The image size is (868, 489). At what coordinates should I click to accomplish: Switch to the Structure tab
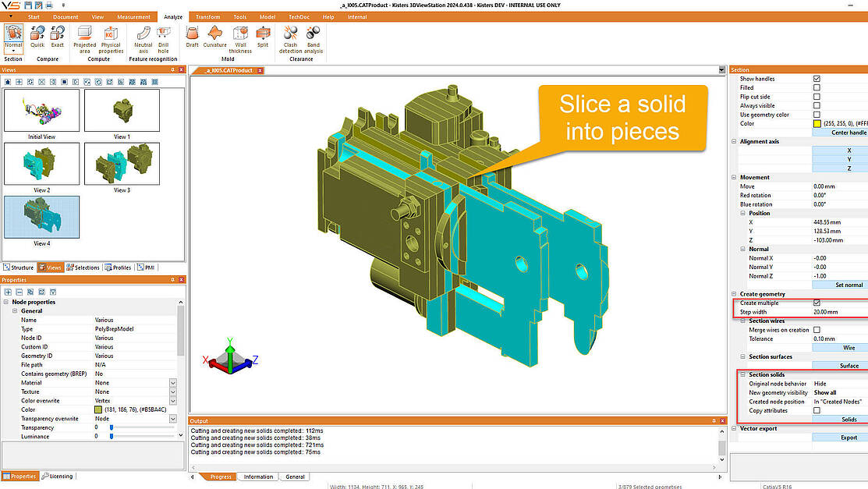(19, 268)
